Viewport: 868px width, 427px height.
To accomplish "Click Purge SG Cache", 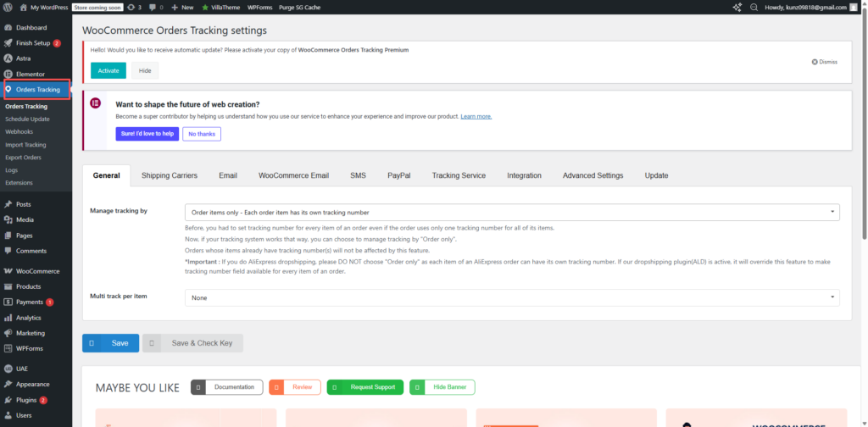I will coord(299,8).
